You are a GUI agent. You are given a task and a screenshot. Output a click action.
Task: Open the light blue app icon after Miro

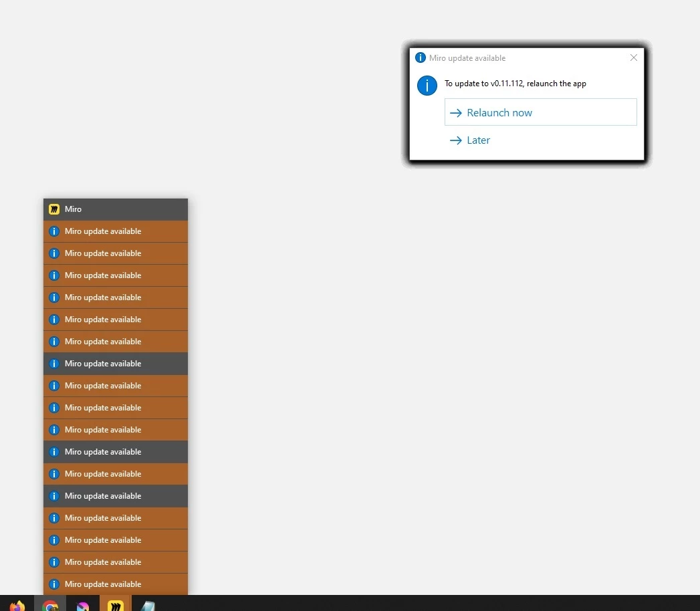pyautogui.click(x=148, y=606)
